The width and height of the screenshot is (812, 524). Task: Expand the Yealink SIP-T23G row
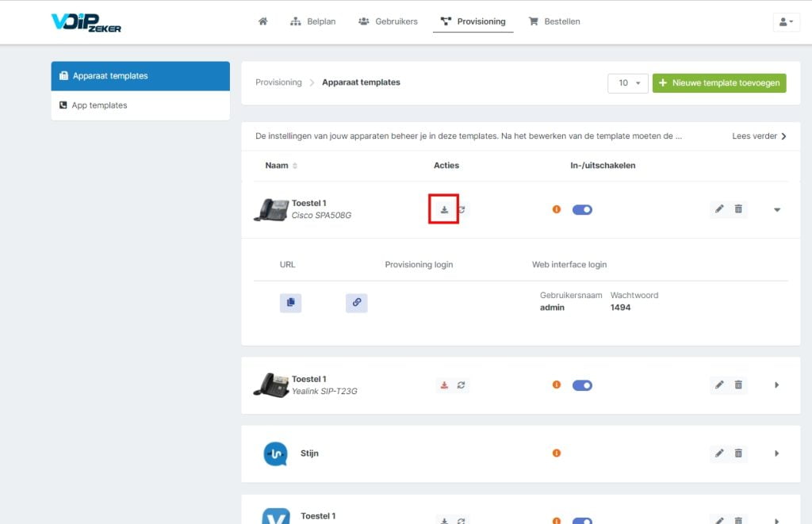pyautogui.click(x=777, y=385)
